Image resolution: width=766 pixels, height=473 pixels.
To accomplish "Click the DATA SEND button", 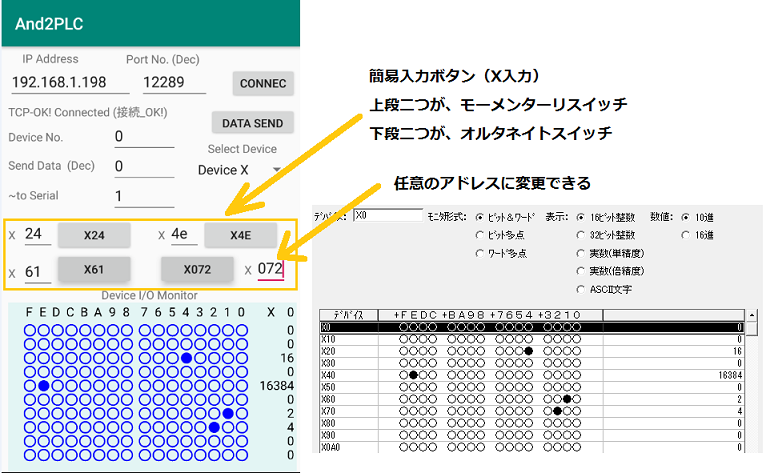I will tap(252, 123).
